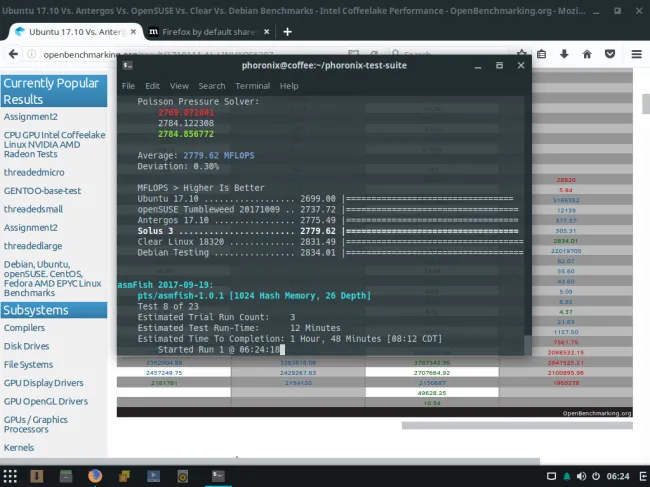
Task: Click the 49628.25 table cell
Action: coord(432,393)
